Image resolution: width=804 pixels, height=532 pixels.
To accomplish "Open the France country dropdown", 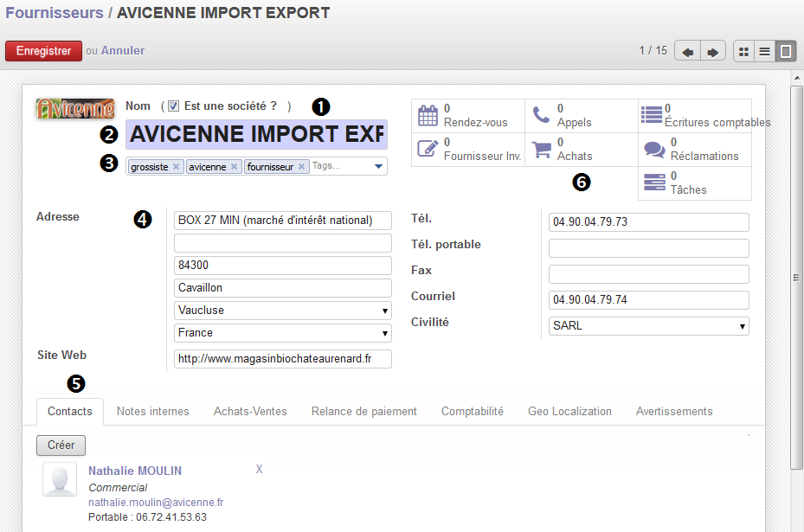I will [283, 333].
